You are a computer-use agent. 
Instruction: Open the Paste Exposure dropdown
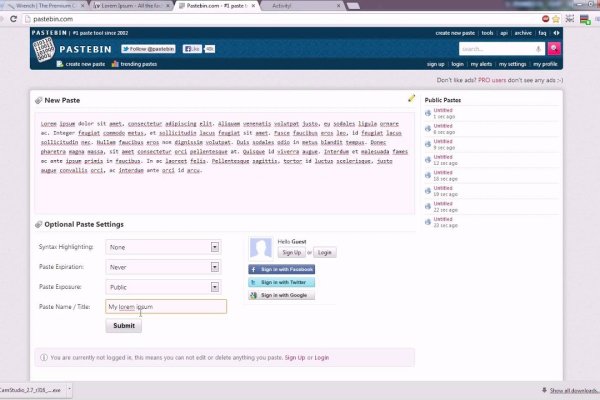[x=163, y=287]
